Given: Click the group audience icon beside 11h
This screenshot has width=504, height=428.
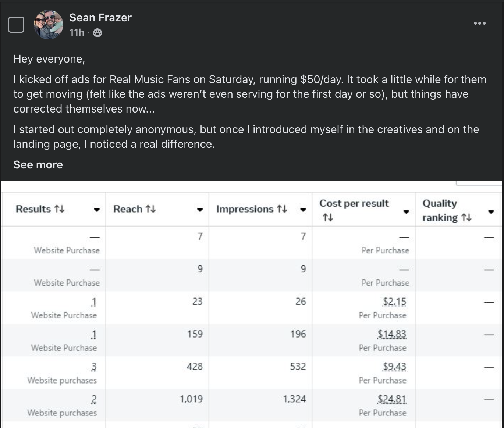Looking at the screenshot, I should [x=97, y=33].
